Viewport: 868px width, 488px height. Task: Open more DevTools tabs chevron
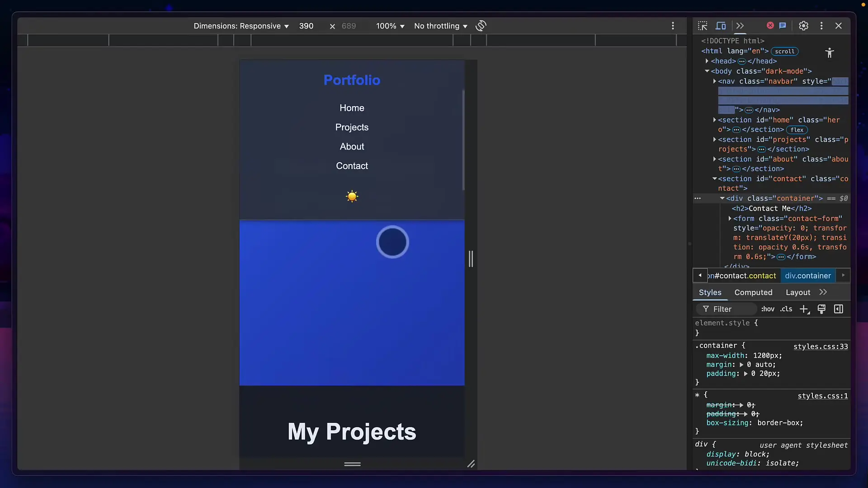(740, 26)
